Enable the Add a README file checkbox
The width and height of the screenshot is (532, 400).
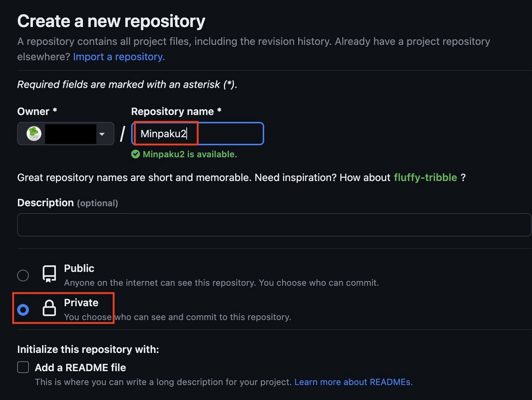click(x=23, y=367)
